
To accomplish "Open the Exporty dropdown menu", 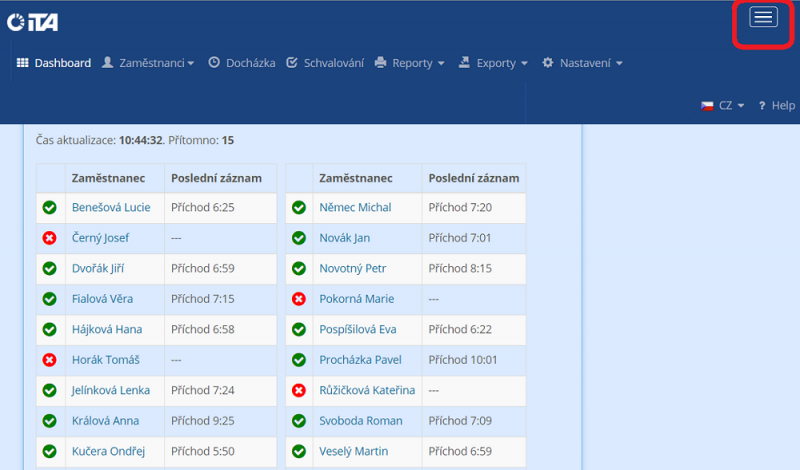I will pyautogui.click(x=494, y=63).
